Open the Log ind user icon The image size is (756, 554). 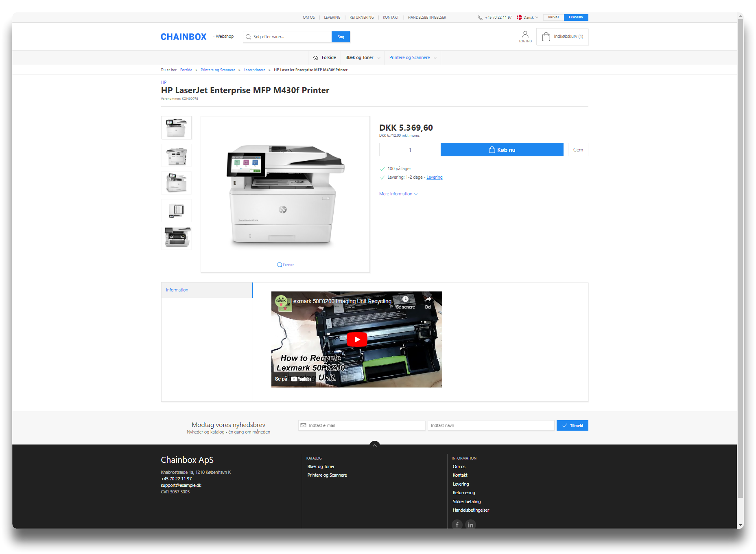pyautogui.click(x=525, y=35)
